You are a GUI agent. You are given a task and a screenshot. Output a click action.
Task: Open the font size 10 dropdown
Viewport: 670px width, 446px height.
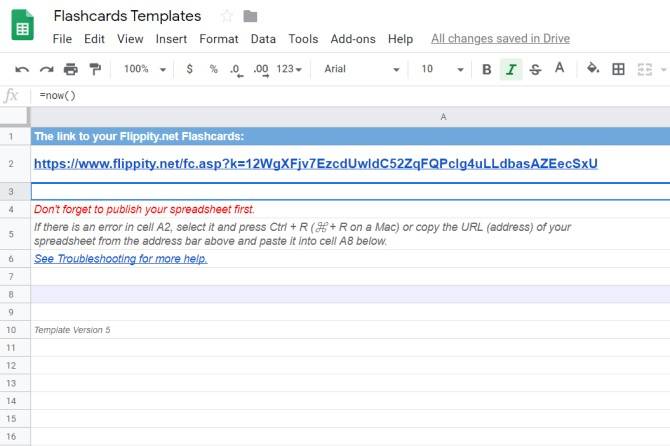click(442, 69)
